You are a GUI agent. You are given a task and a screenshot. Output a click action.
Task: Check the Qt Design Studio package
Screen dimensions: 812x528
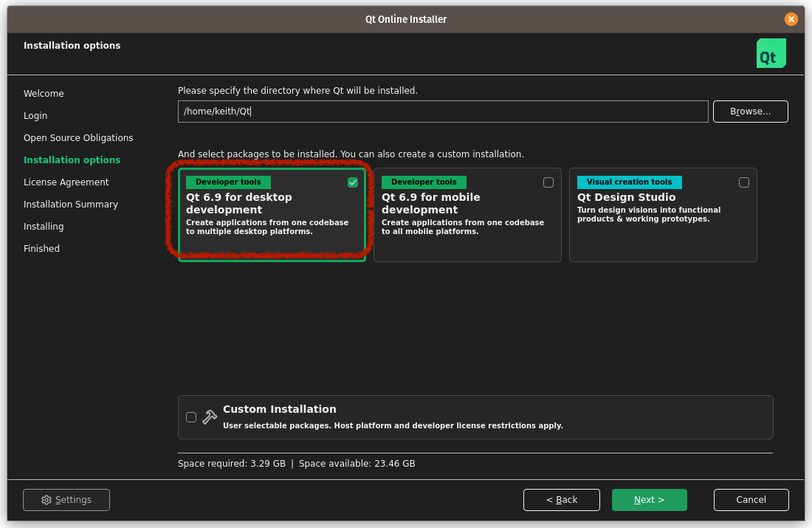[744, 182]
